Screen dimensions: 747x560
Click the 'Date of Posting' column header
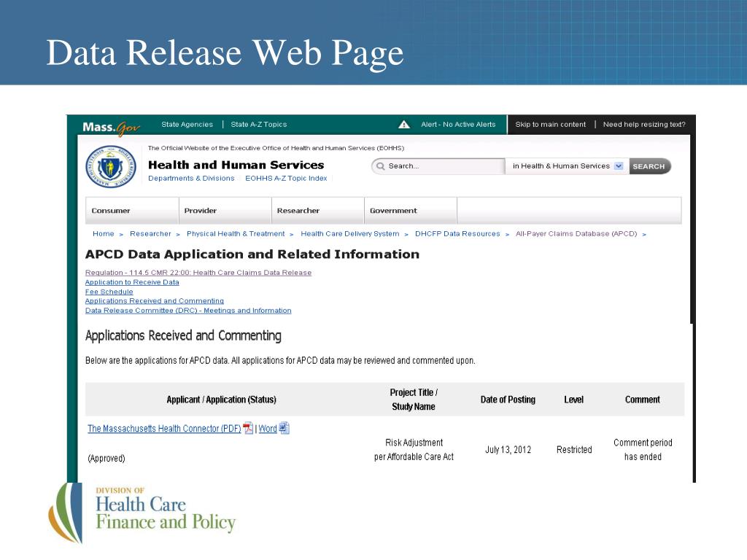click(508, 400)
